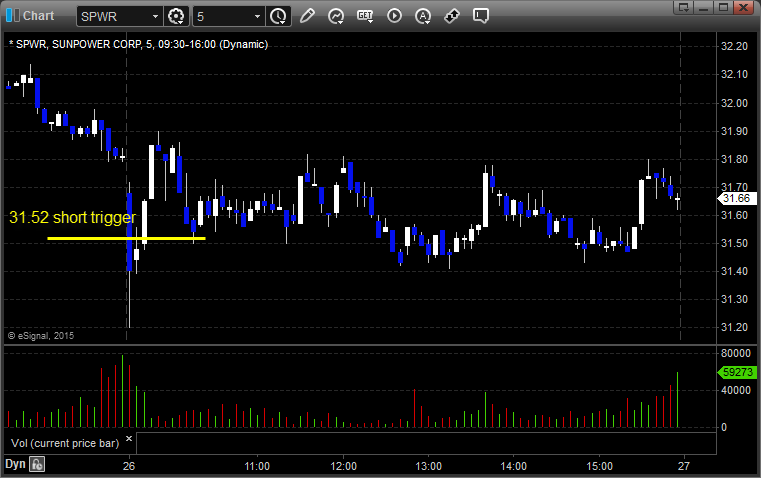Open the studies icon in the toolbar
The width and height of the screenshot is (761, 478).
[x=336, y=16]
